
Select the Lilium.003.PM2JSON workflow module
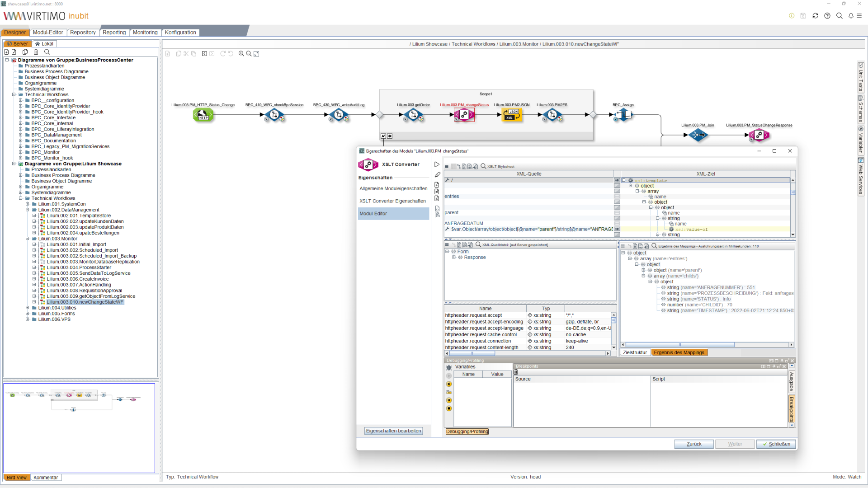coord(512,115)
